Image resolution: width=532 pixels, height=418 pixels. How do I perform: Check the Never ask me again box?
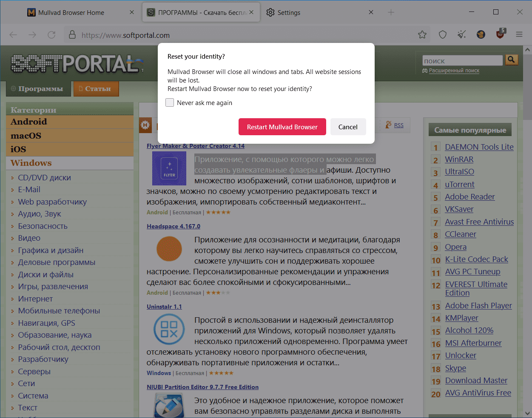click(170, 102)
